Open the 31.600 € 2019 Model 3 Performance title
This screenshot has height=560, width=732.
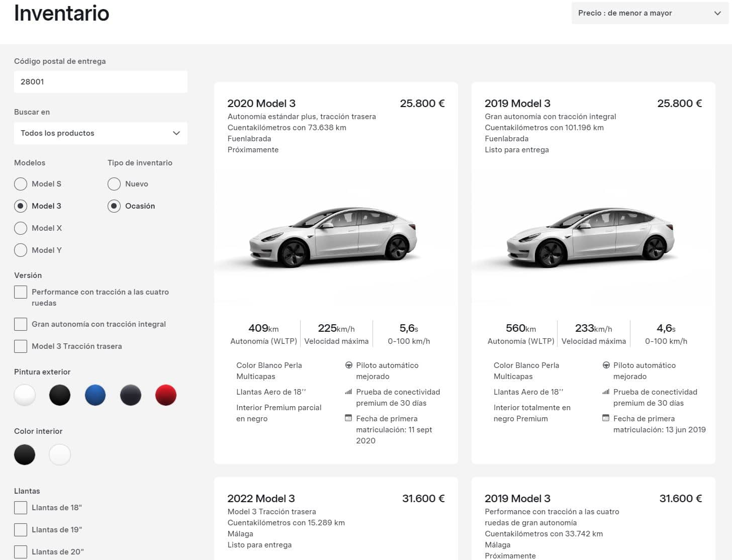517,499
